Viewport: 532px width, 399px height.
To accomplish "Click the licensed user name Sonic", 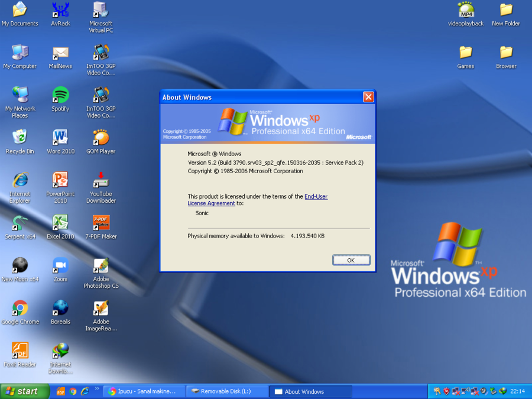I will pyautogui.click(x=202, y=213).
